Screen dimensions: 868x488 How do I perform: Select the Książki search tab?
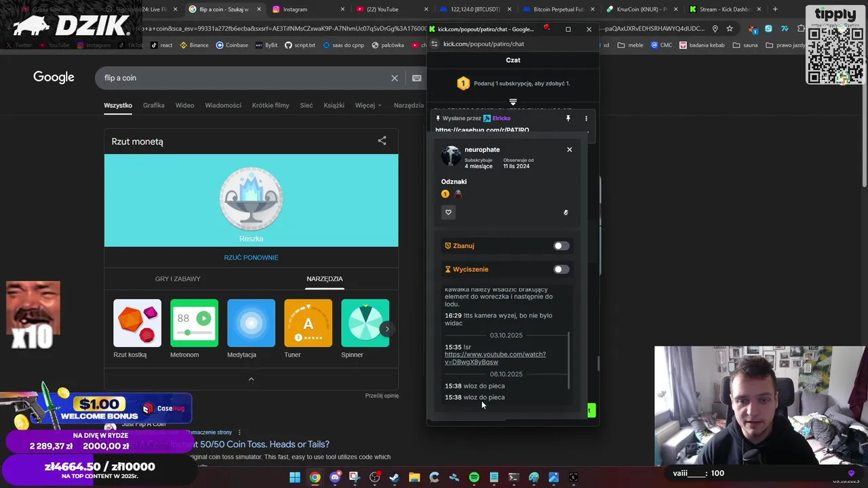coord(334,105)
